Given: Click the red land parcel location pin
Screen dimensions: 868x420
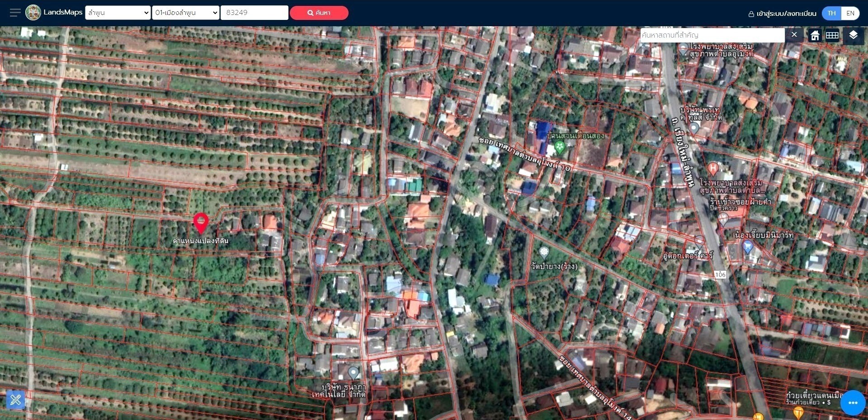Looking at the screenshot, I should tap(201, 223).
